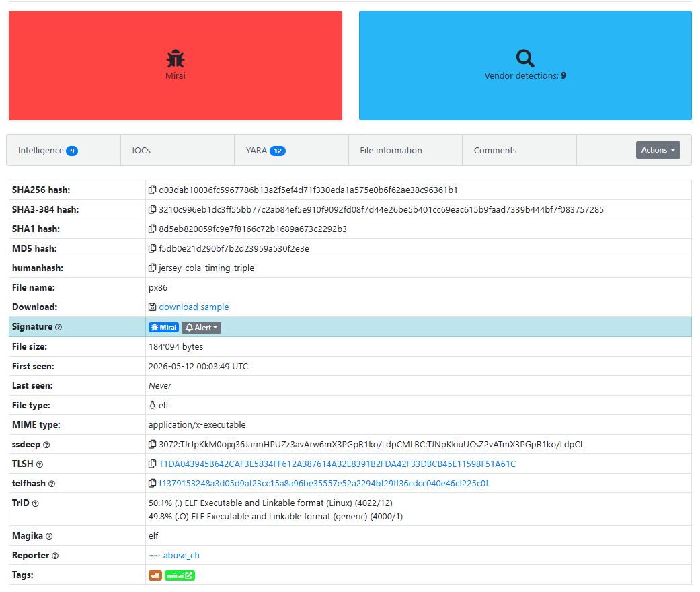The height and width of the screenshot is (592, 700).
Task: Copy the telfhash value
Action: pos(152,484)
